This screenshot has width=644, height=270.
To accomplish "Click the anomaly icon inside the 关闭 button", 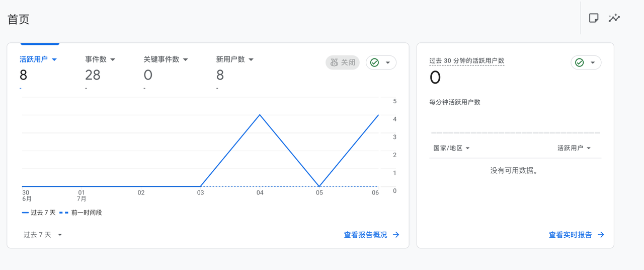I will [x=334, y=62].
